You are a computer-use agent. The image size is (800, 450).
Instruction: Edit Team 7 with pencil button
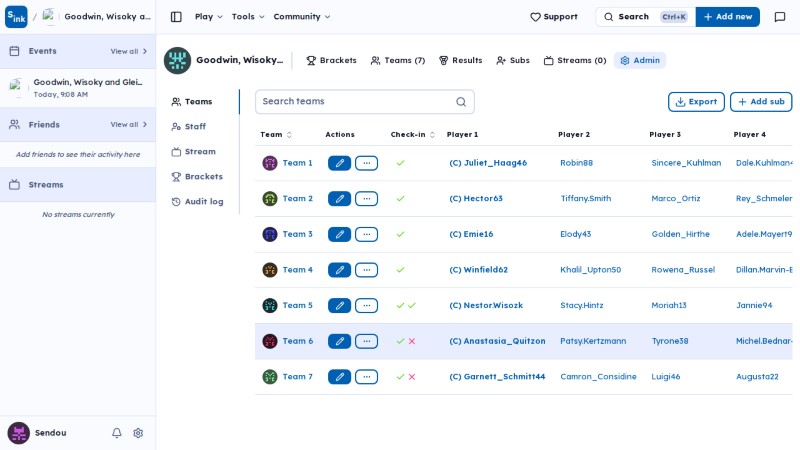click(x=339, y=377)
